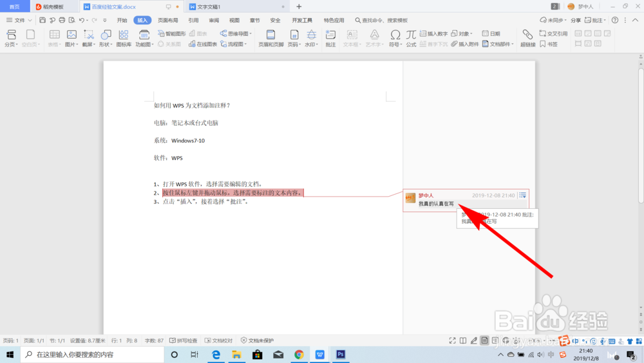
Task: Expand the 文件 menu arrow
Action: pyautogui.click(x=30, y=20)
